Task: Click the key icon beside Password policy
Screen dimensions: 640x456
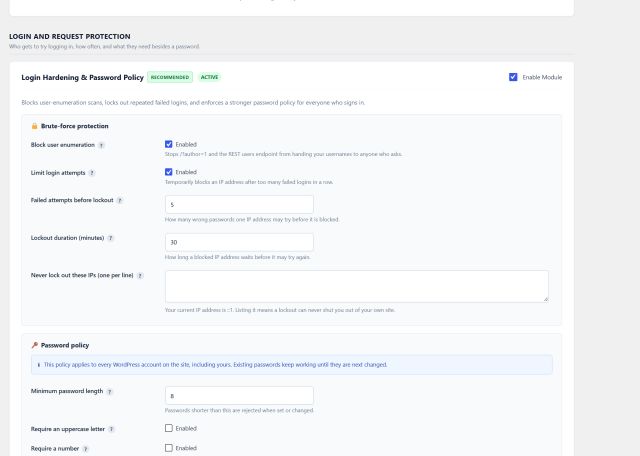Action: 35,345
